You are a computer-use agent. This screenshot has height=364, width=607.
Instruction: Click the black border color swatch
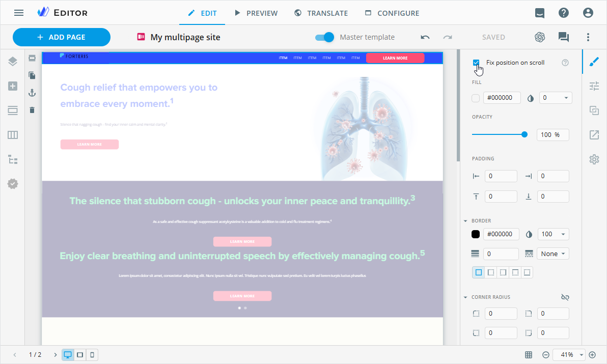coord(476,234)
